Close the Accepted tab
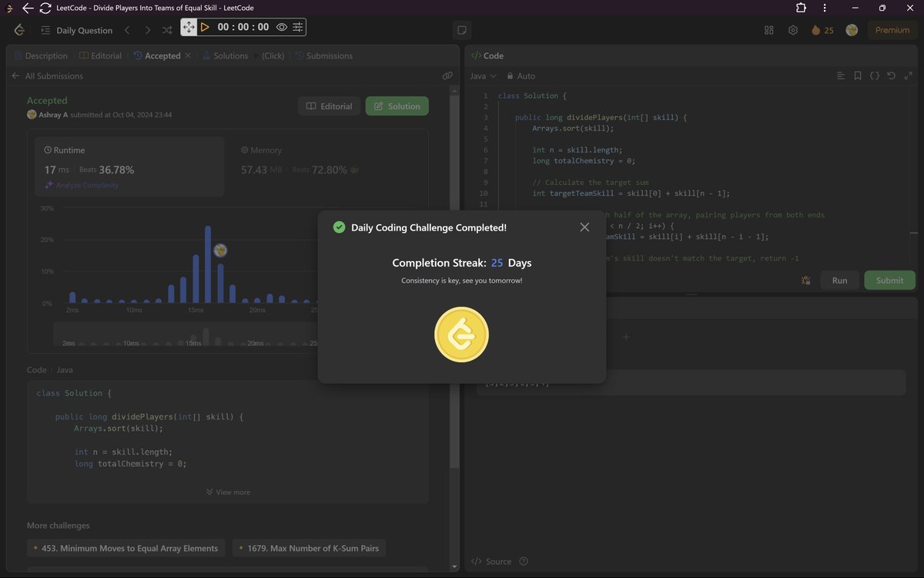 click(188, 55)
